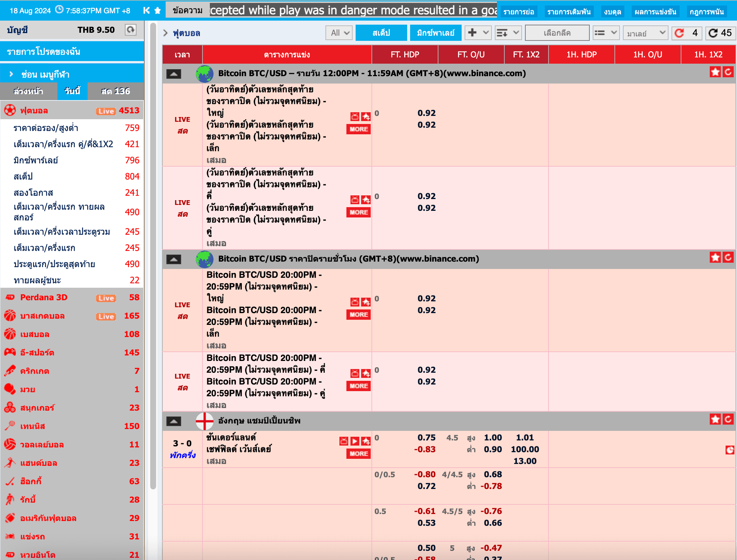This screenshot has height=560, width=737.
Task: Collapse the Bitcoin daily league section
Action: [174, 74]
